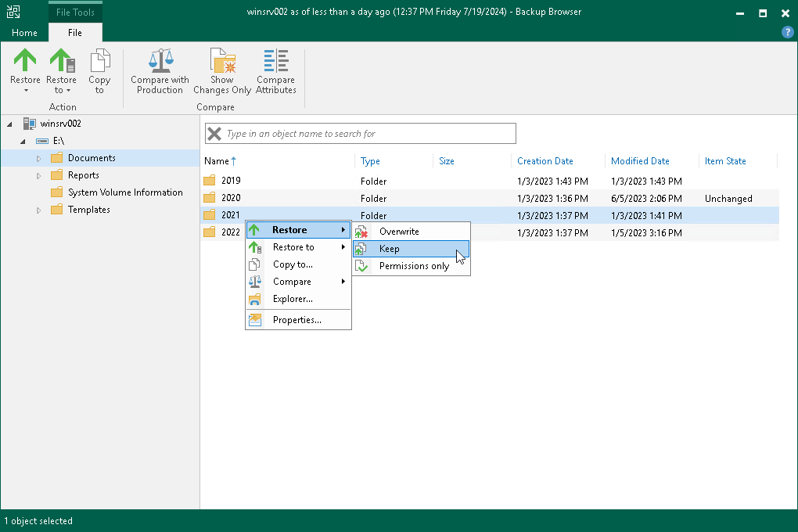Open the File ribbon tab
The height and width of the screenshot is (532, 798).
(74, 33)
